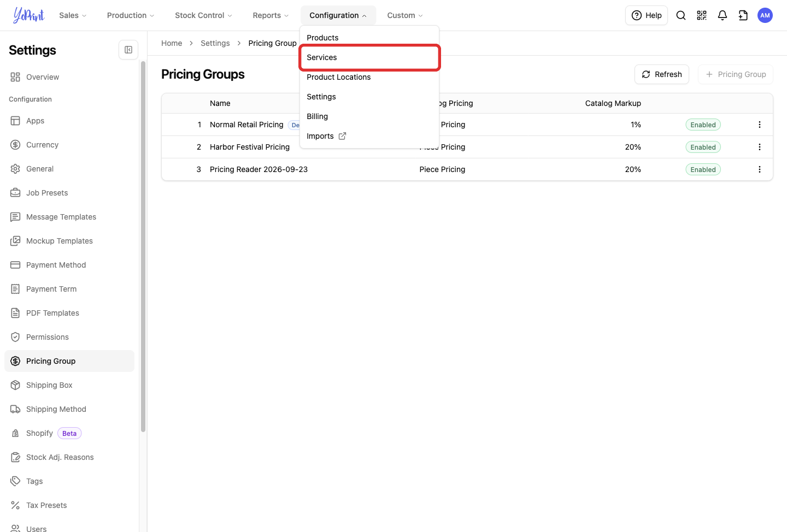Image resolution: width=787 pixels, height=532 pixels.
Task: Open row actions for Pricing Reader 2026-09-23
Action: tap(760, 169)
